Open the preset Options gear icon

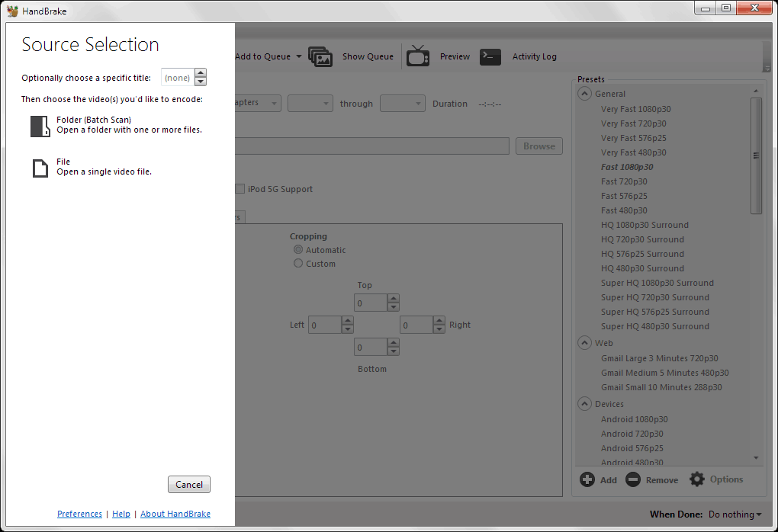click(697, 479)
